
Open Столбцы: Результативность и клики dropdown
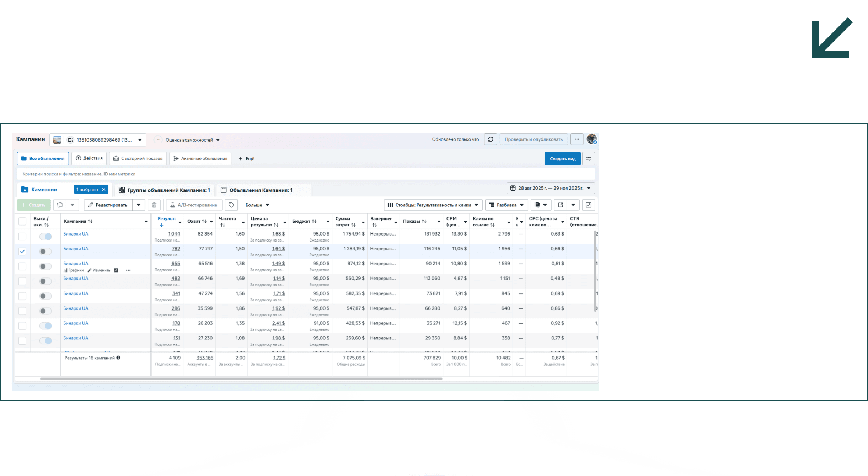pyautogui.click(x=433, y=205)
